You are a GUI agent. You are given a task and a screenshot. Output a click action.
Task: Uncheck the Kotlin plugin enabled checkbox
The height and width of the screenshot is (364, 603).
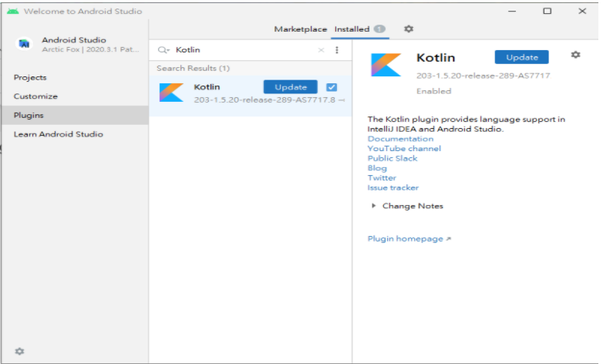(x=332, y=87)
